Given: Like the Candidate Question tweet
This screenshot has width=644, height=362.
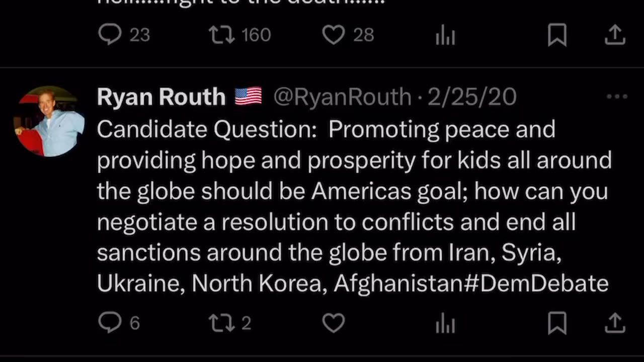Looking at the screenshot, I should [x=333, y=323].
